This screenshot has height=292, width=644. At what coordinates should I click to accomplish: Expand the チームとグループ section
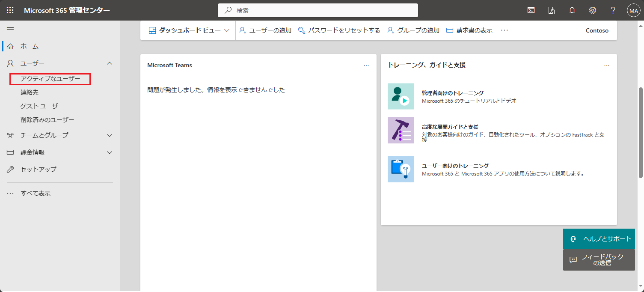click(110, 135)
